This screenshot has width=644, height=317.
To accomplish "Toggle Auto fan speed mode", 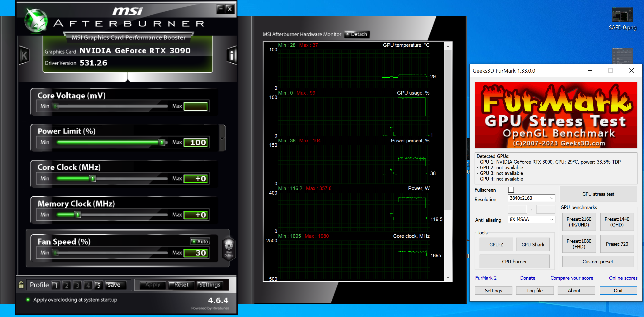I will [x=200, y=241].
